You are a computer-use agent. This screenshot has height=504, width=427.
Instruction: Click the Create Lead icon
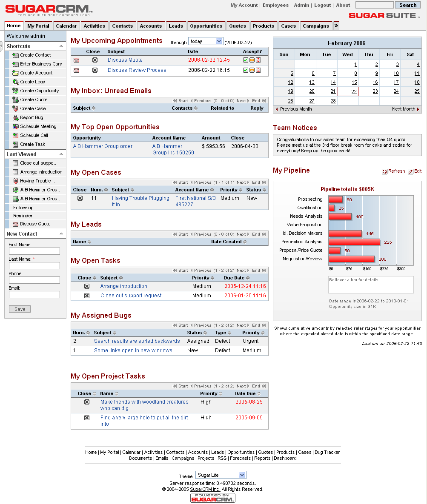tap(15, 82)
